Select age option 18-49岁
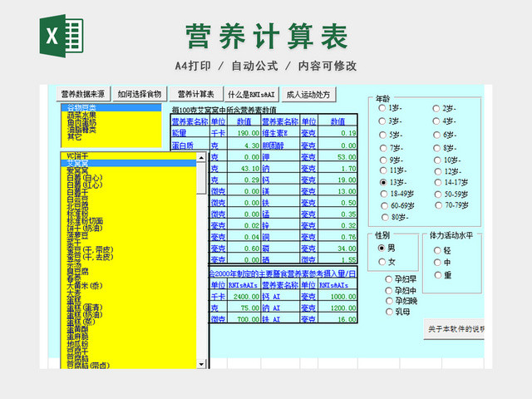Viewport: 532px width, 399px height. [x=384, y=194]
